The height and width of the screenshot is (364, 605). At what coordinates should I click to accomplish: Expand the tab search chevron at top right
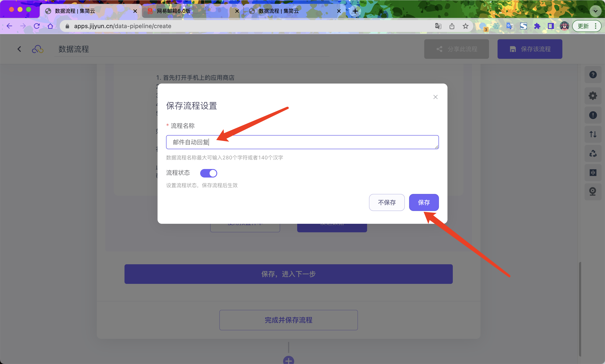[x=595, y=11]
